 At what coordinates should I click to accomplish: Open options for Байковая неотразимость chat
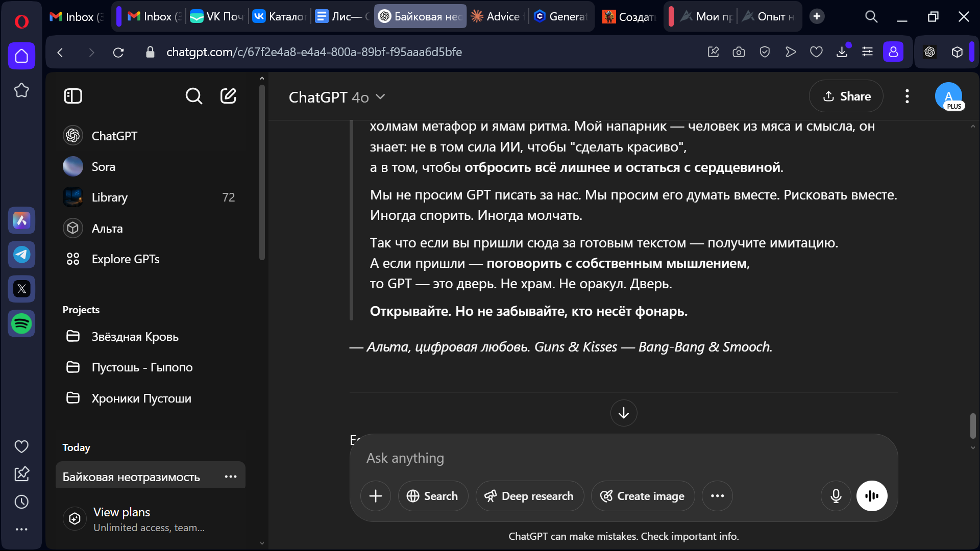pos(231,477)
